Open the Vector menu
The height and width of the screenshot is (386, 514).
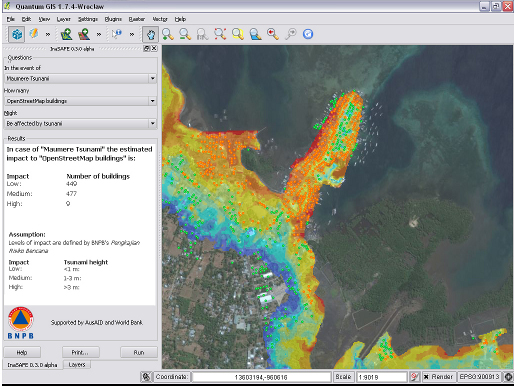point(160,19)
